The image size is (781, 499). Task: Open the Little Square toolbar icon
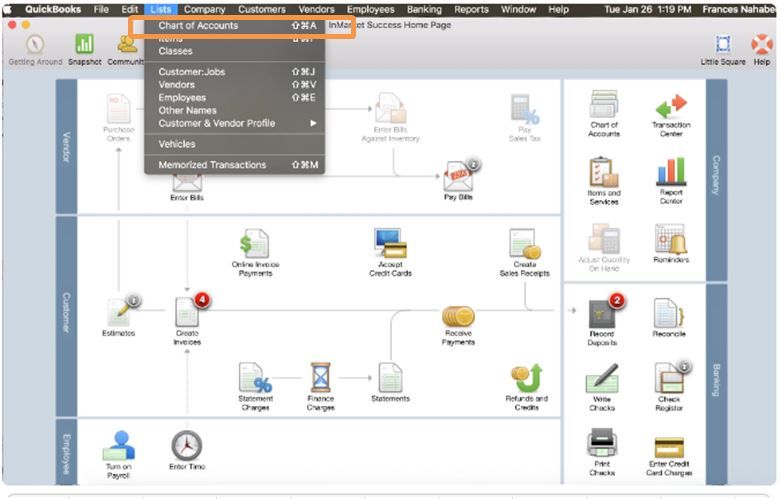coord(723,44)
